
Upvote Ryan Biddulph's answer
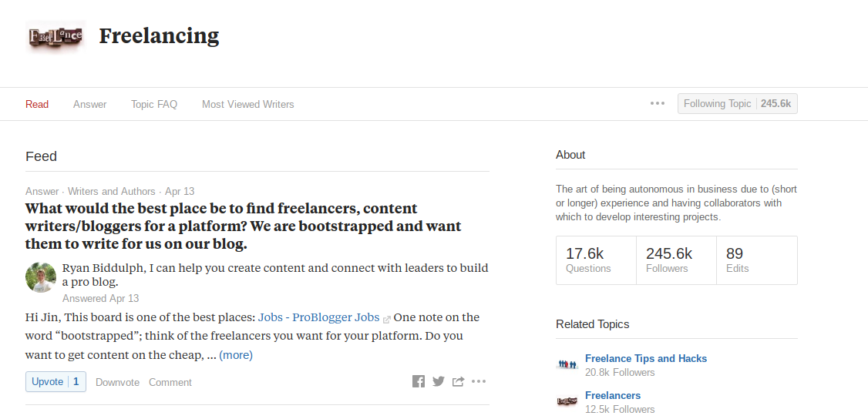[x=56, y=382]
